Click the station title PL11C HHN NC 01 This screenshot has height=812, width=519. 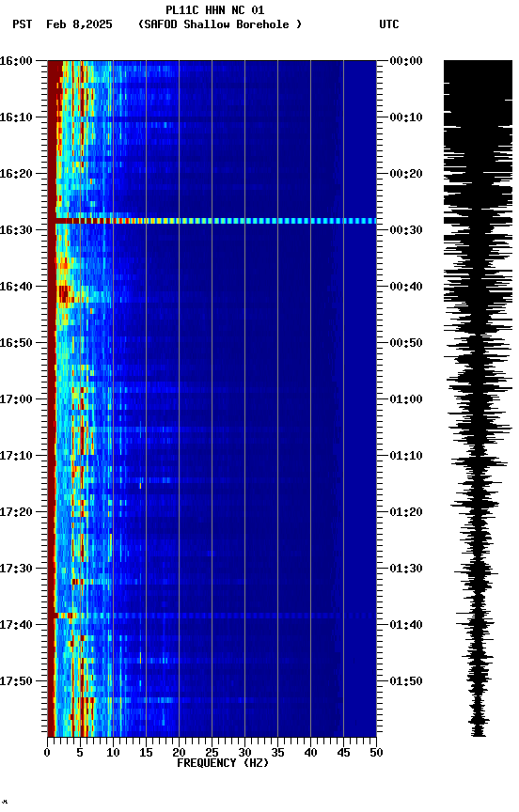point(215,10)
